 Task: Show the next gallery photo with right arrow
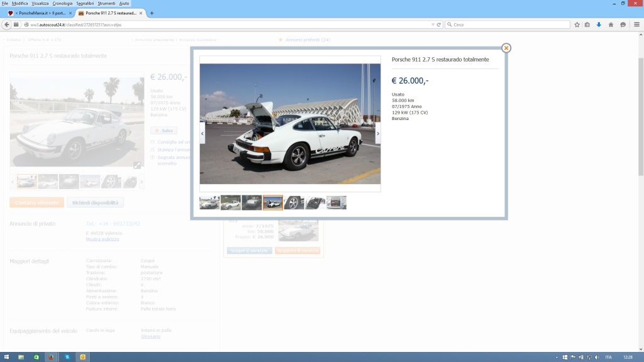pos(378,133)
